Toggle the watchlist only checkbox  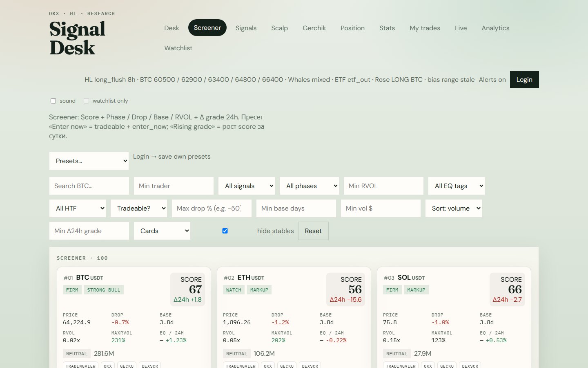pos(86,101)
